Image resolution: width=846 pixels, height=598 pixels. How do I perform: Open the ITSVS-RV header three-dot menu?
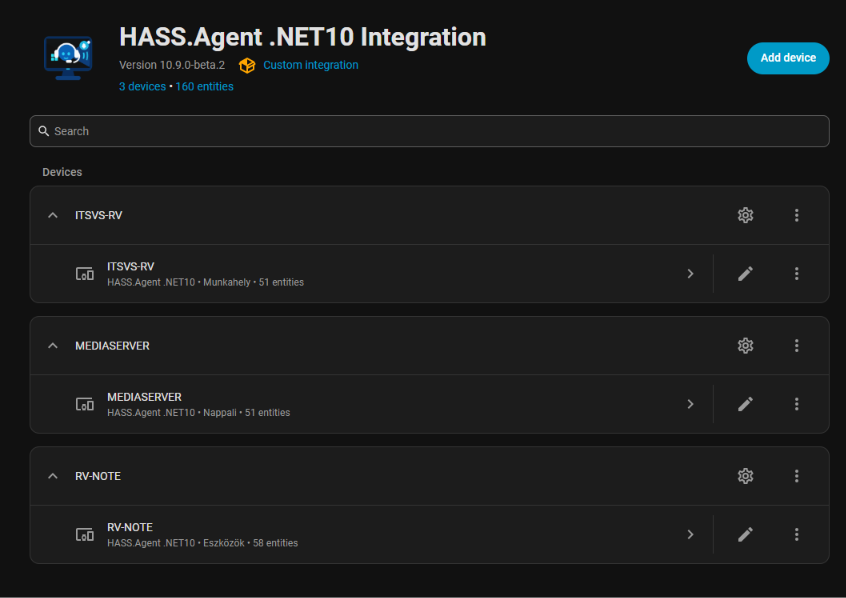796,215
